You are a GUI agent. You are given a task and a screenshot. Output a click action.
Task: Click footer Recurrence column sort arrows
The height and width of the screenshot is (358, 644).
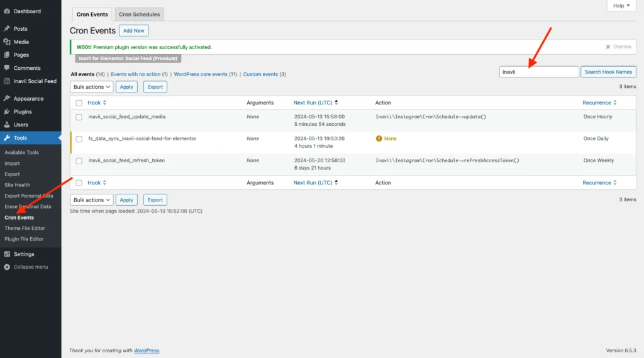615,182
